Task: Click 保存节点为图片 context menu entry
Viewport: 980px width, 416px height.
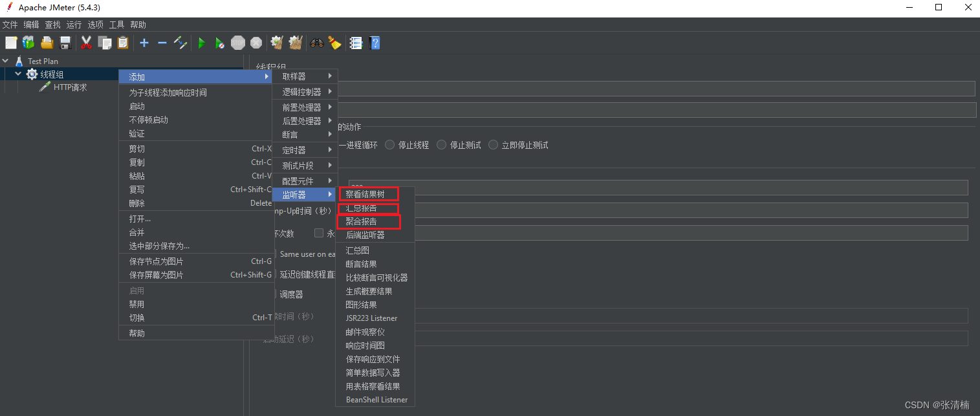Action: coord(197,261)
